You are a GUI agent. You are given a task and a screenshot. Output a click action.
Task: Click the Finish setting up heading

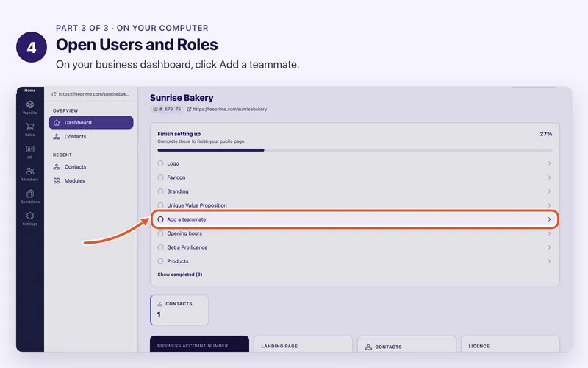179,134
